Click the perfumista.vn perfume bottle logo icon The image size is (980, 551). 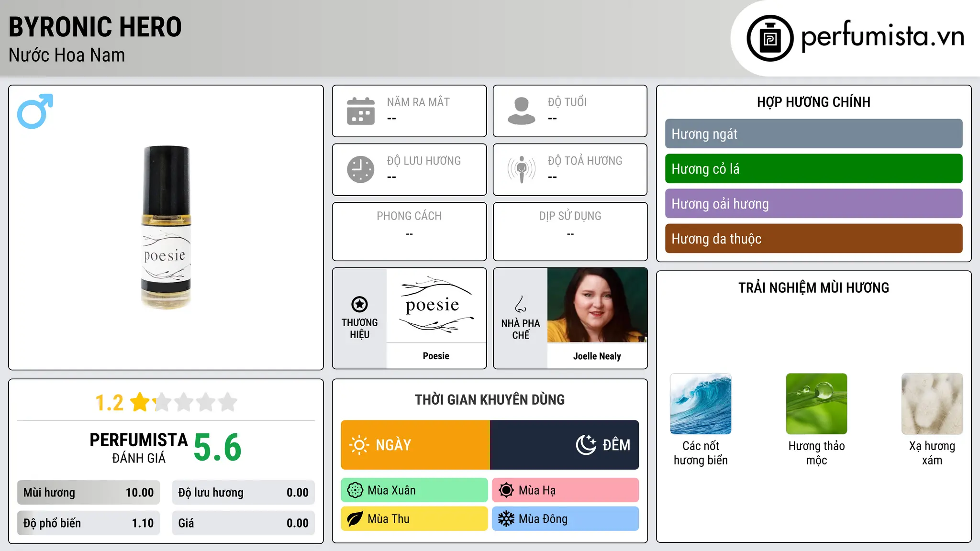coord(770,38)
